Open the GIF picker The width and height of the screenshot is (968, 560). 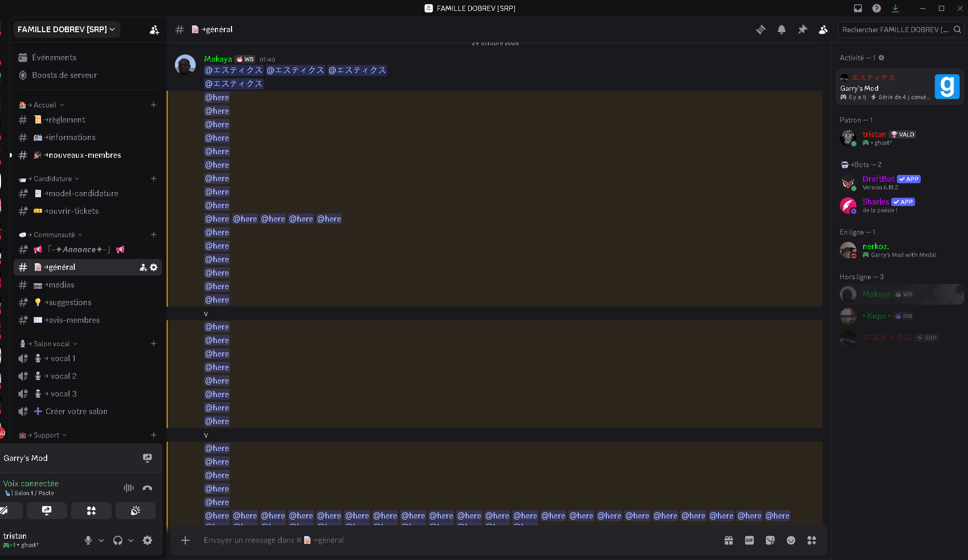click(749, 540)
